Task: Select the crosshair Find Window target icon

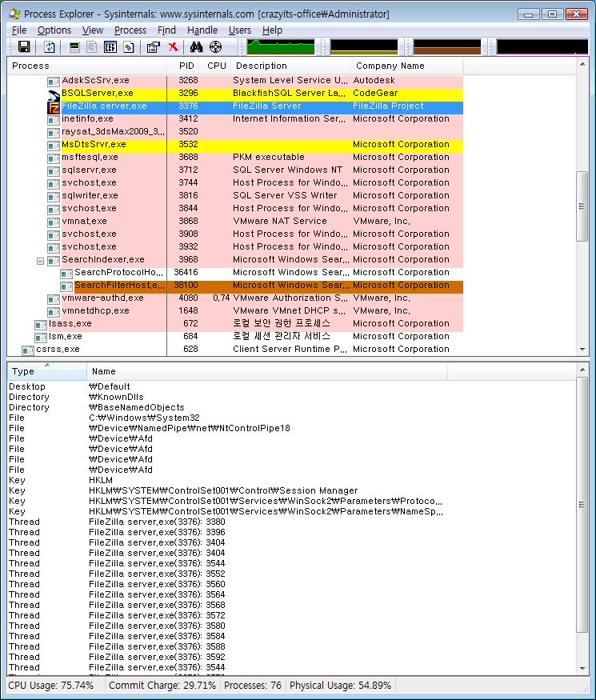Action: click(216, 47)
